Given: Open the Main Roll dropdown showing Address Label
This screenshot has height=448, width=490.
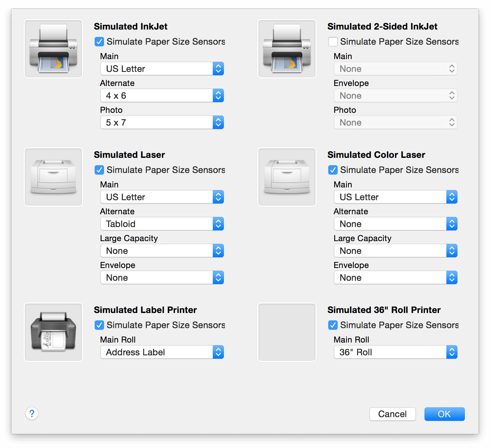Looking at the screenshot, I should (x=162, y=352).
